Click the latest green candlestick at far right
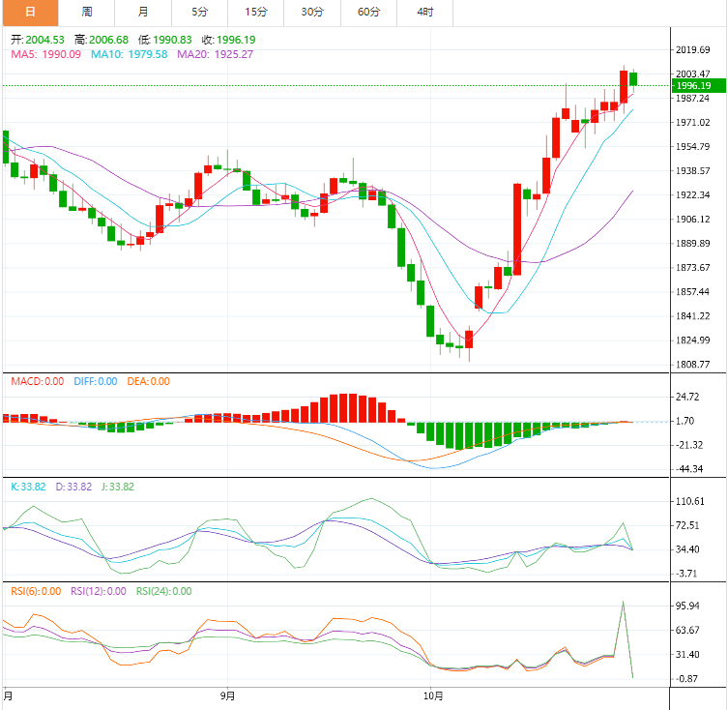728x710 pixels. coord(634,80)
